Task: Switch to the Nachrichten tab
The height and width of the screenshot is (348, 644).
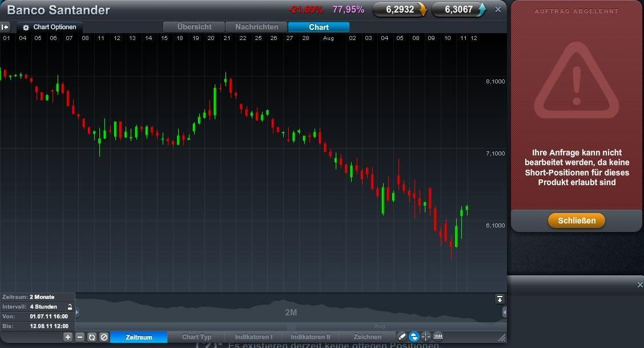Action: (257, 27)
